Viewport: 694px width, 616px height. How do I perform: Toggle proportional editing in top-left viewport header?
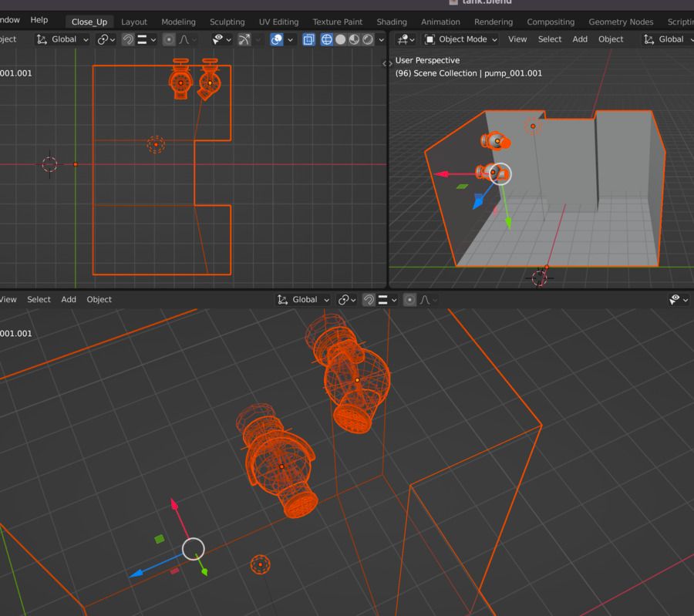(169, 39)
